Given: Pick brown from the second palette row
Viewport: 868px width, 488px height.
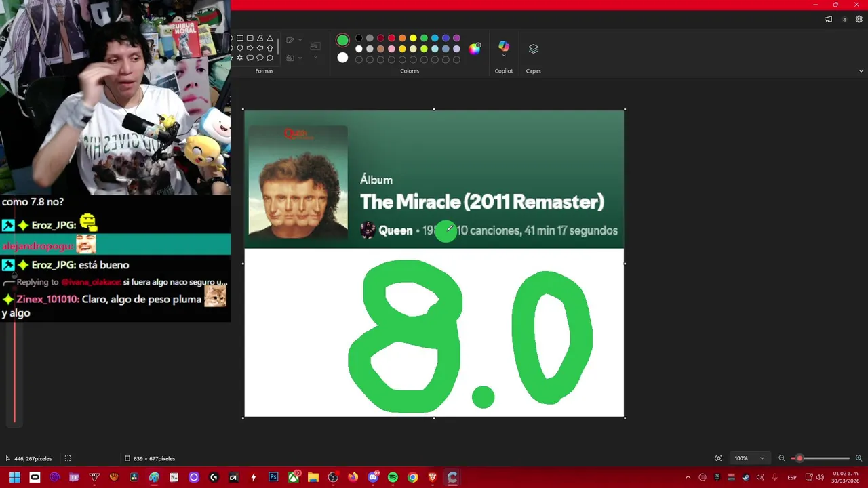Looking at the screenshot, I should click(380, 49).
